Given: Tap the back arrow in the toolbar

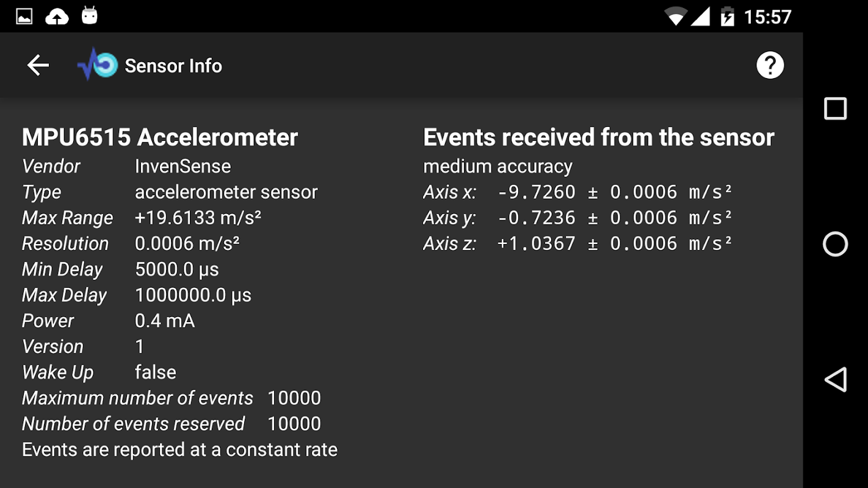Looking at the screenshot, I should 38,65.
